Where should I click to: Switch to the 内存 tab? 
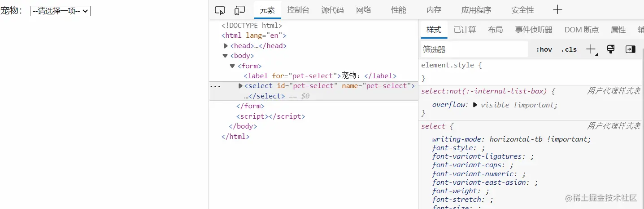click(x=434, y=10)
